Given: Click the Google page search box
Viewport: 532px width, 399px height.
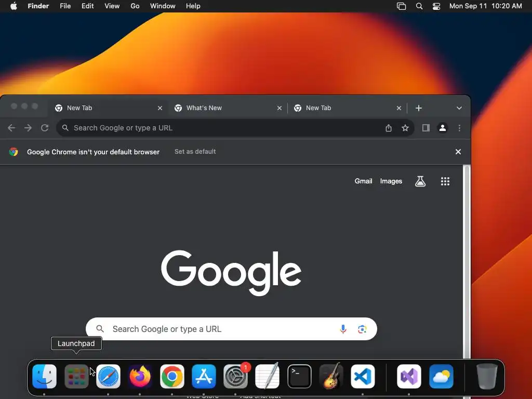Looking at the screenshot, I should tap(231, 329).
